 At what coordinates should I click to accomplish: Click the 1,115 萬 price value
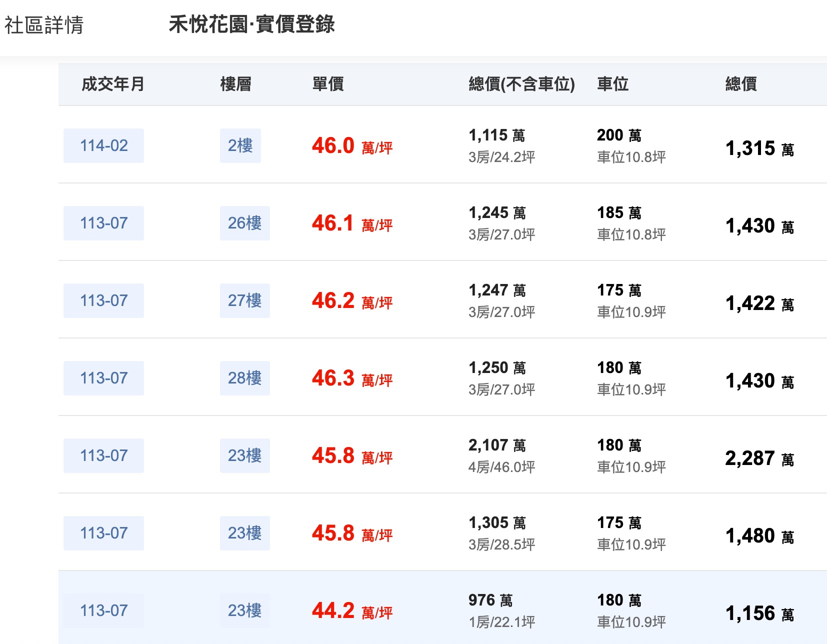497,135
